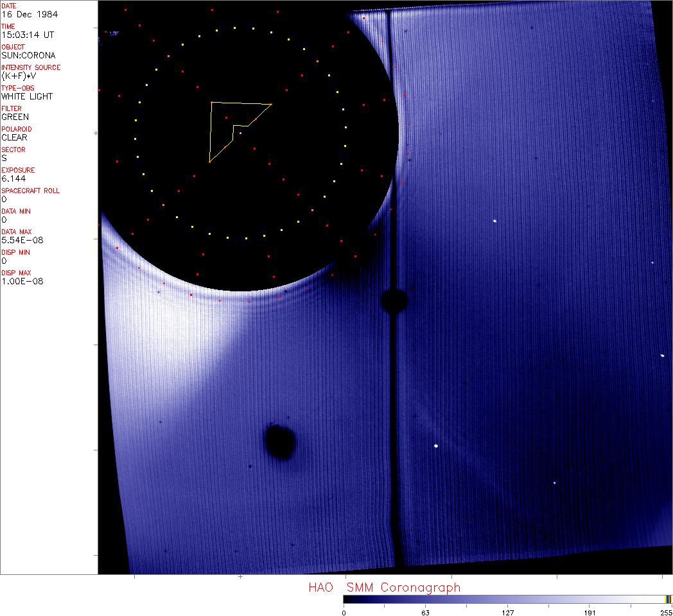Screen dimensions: 673x616
Task: Click the dark circular spot on vertical line
Action: coord(394,300)
